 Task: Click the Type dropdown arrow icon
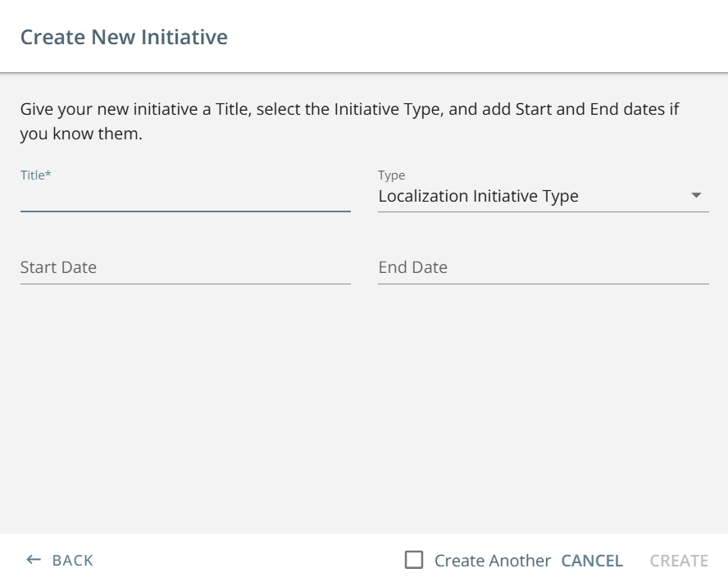click(x=696, y=196)
